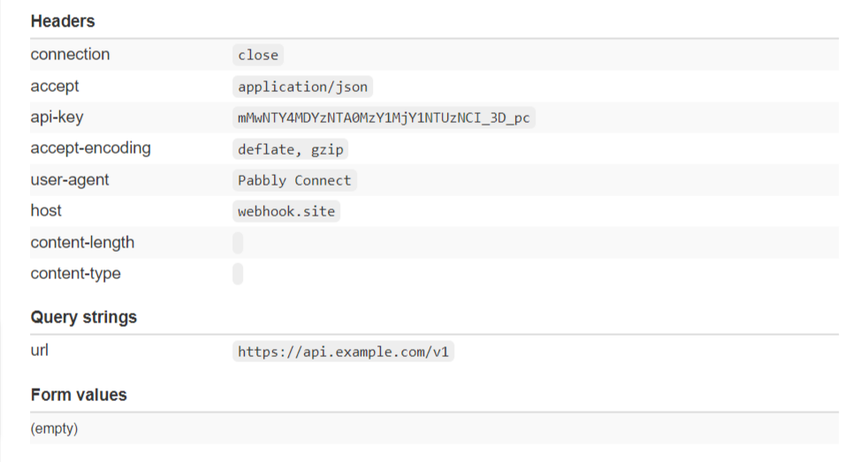Viewport: 868px width, 462px height.
Task: Click the 'content-length' header name
Action: 82,242
